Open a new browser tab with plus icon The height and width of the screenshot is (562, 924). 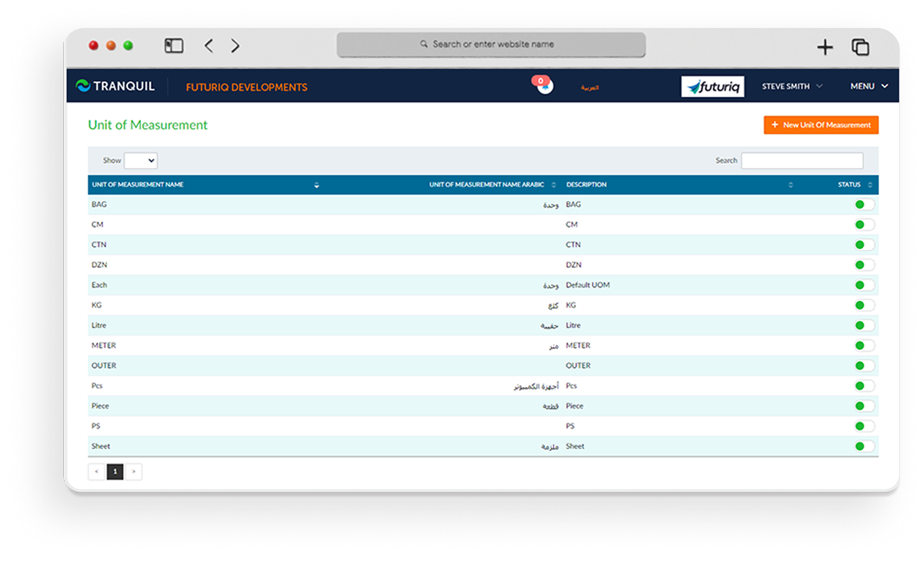coord(824,47)
